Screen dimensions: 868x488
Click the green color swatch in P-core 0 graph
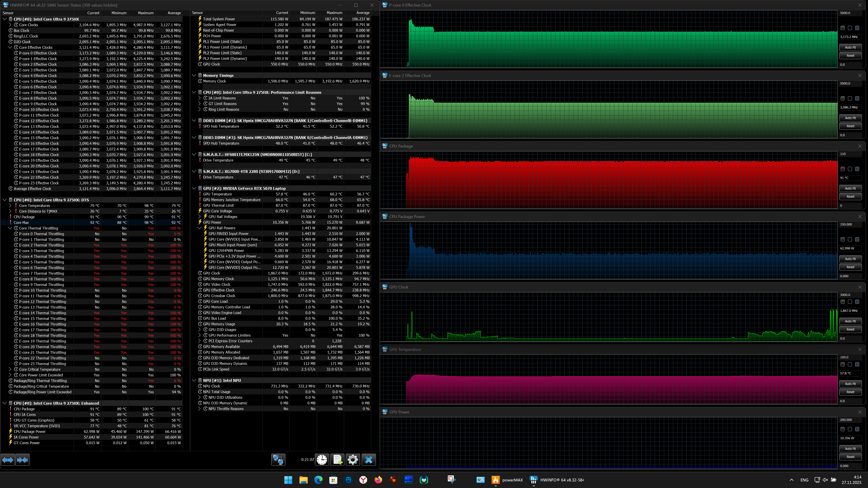point(842,28)
